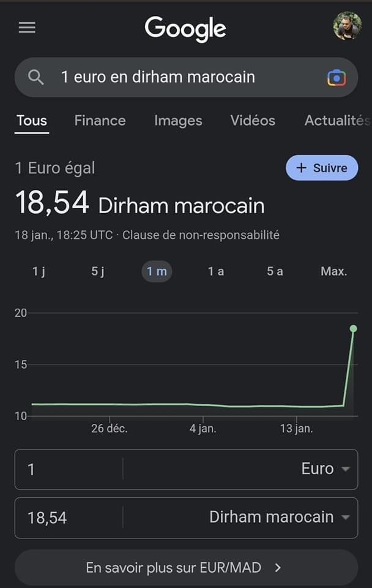The image size is (372, 588).
Task: Switch to the Finance tab
Action: click(x=100, y=121)
